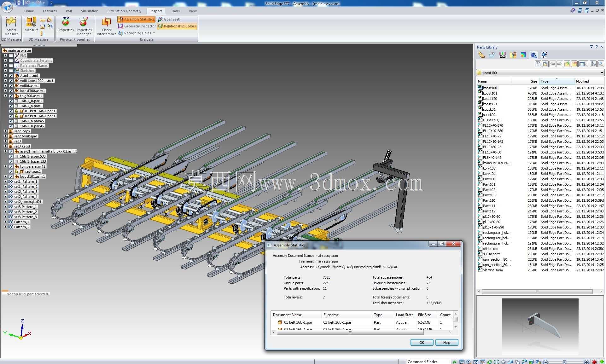
Task: Toggle telg300.asm:1 visibility checkbox
Action: (11, 96)
